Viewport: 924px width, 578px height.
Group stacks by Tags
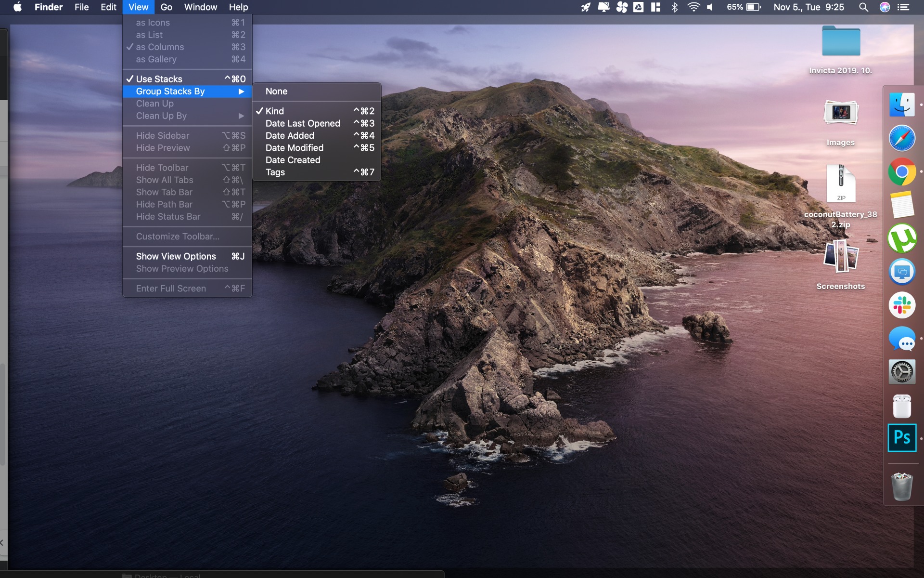click(x=317, y=172)
